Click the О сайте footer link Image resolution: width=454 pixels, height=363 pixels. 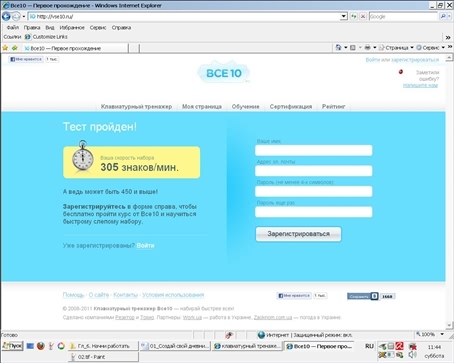pyautogui.click(x=99, y=295)
